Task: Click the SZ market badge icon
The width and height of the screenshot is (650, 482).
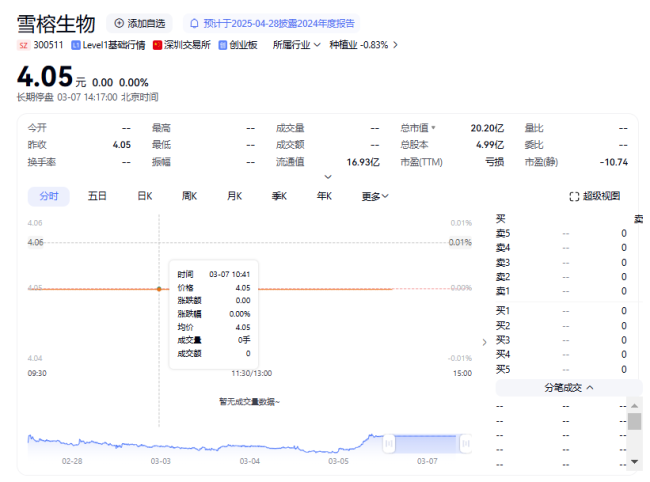Action: (23, 45)
